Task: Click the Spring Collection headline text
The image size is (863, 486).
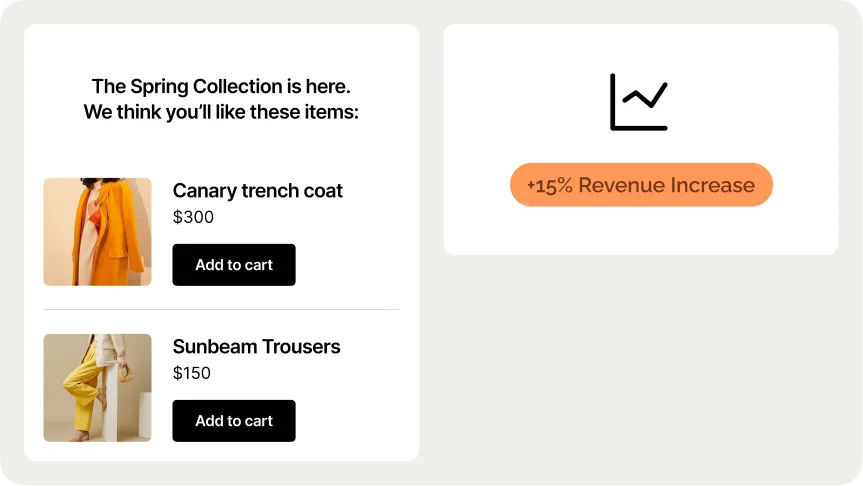Action: [221, 86]
